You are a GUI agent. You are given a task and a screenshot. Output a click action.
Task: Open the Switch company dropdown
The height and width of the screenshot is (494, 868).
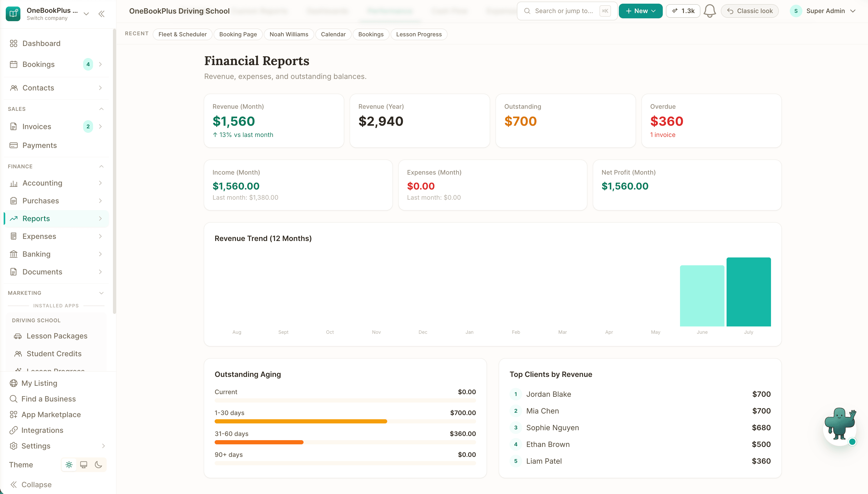pyautogui.click(x=86, y=14)
